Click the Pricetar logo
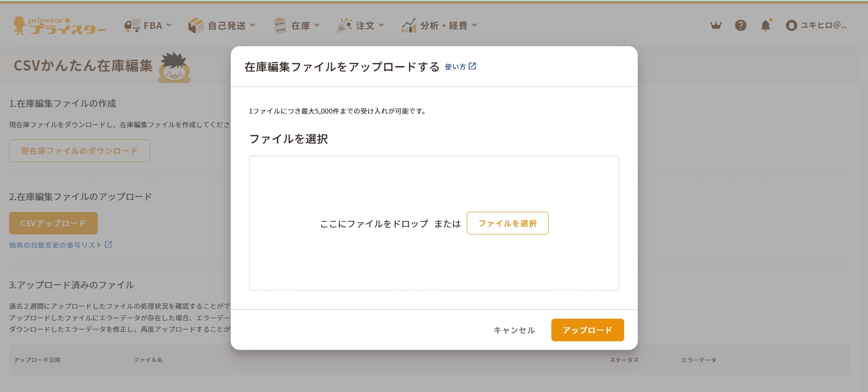The width and height of the screenshot is (868, 392). point(59,26)
